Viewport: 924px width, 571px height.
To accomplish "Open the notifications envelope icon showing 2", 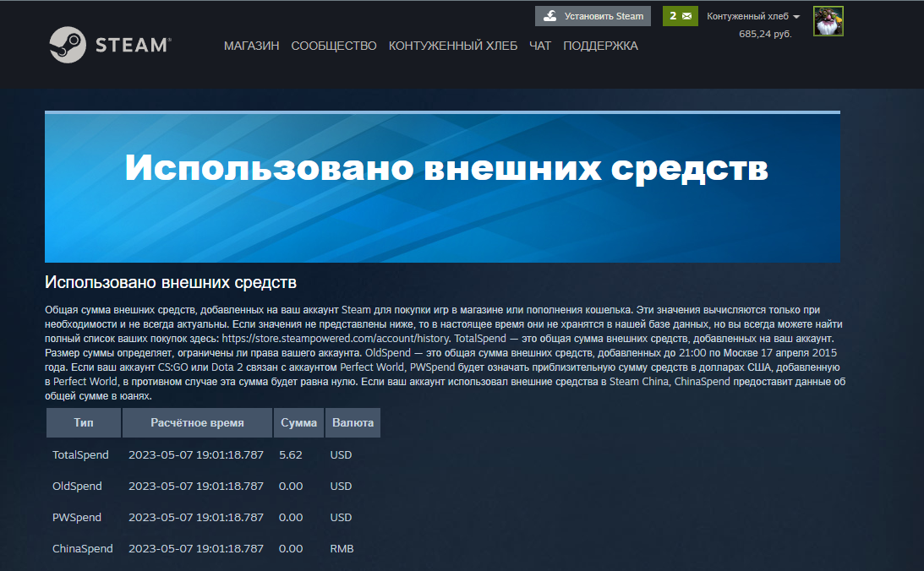I will pos(680,16).
